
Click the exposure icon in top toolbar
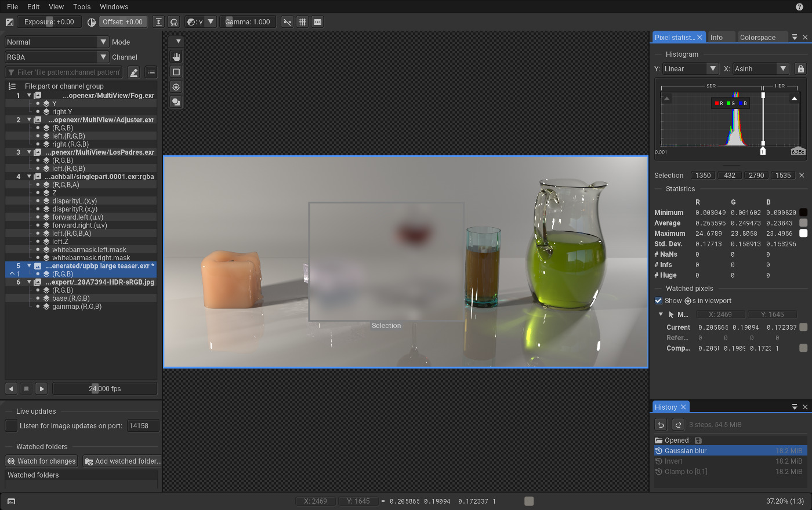point(9,22)
